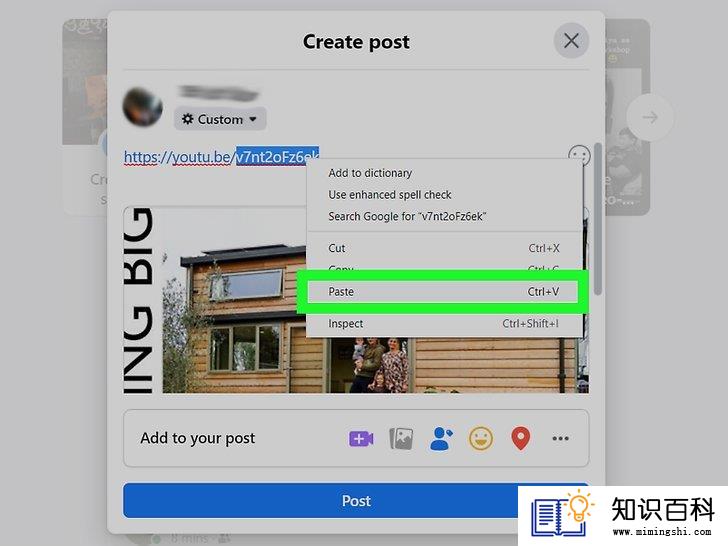Image resolution: width=728 pixels, height=546 pixels.
Task: Open the Custom audience dropdown
Action: tap(220, 119)
